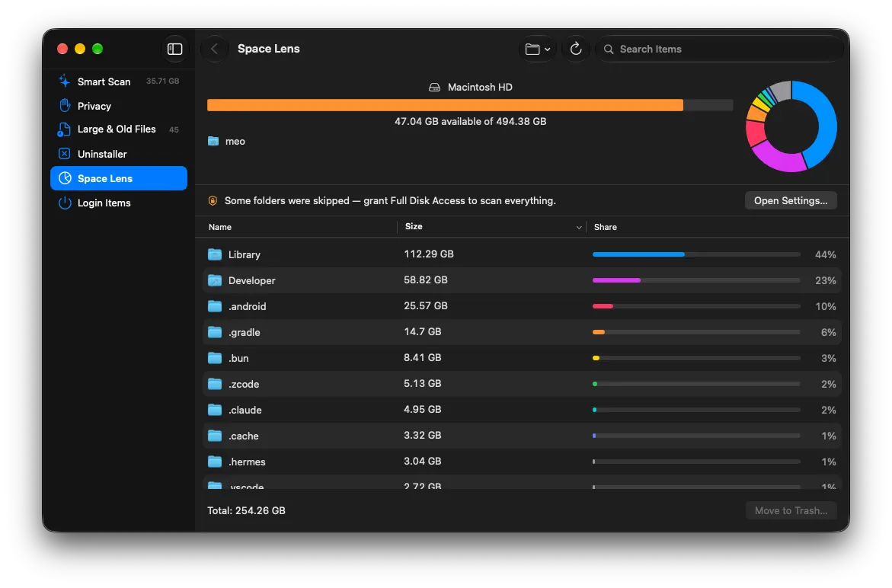Click the .gradle folder icon
Screen dimensions: 892x588
[x=215, y=332]
